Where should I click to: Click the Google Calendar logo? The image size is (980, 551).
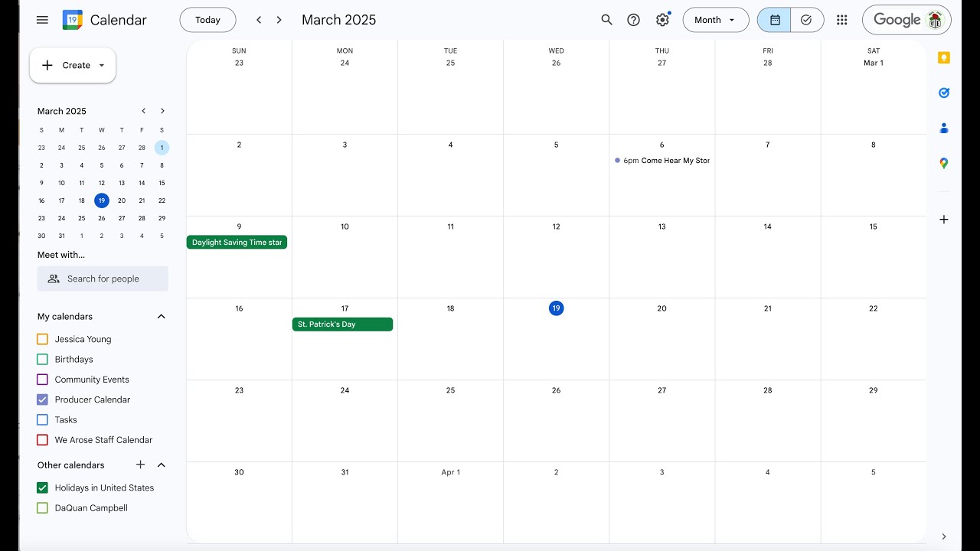(x=73, y=20)
